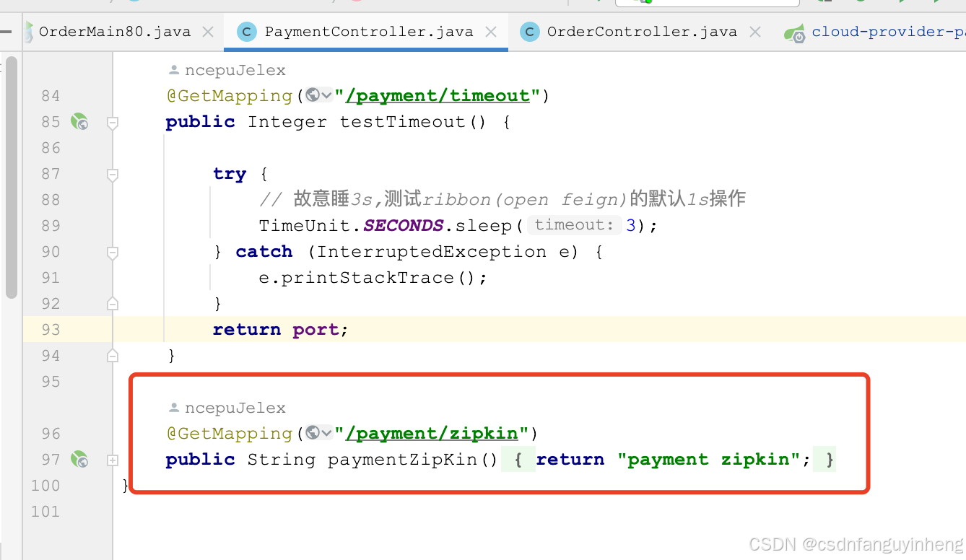The image size is (966, 560).
Task: Open the OrderController.java tab
Action: coord(642,32)
